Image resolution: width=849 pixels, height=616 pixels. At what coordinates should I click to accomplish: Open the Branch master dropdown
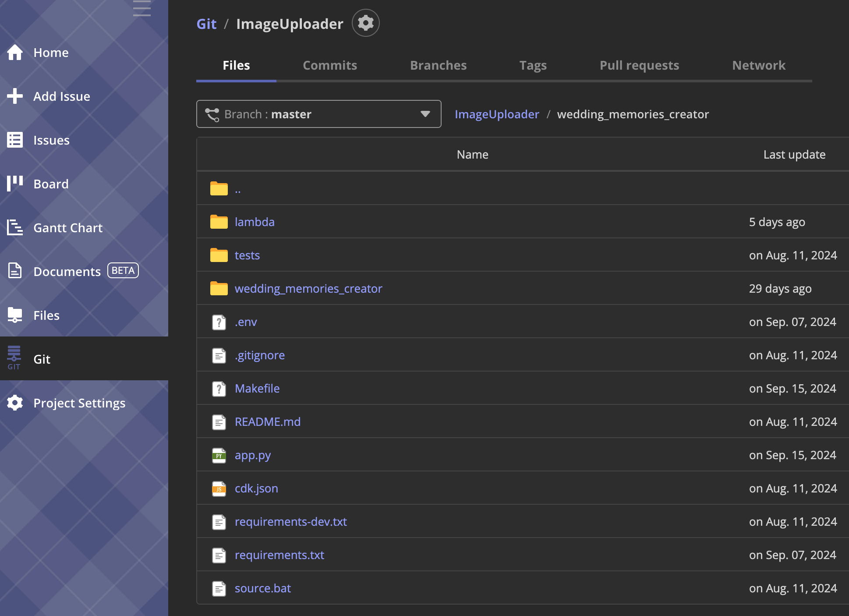click(319, 114)
